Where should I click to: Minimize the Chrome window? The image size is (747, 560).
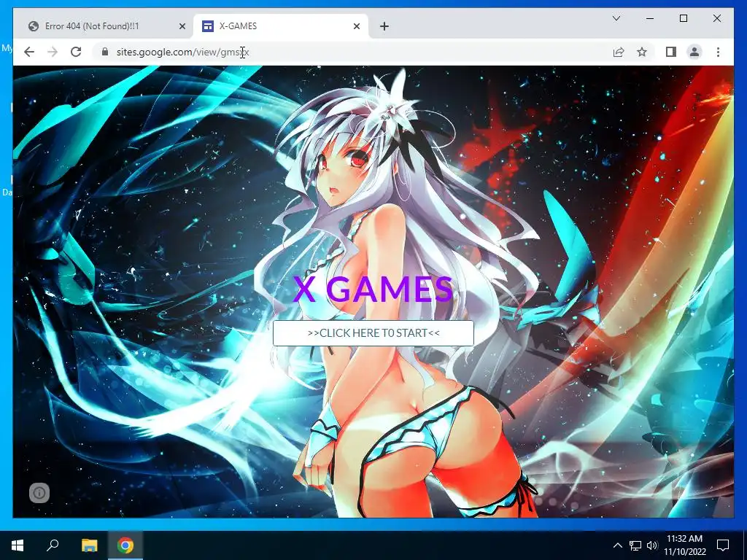pyautogui.click(x=650, y=18)
